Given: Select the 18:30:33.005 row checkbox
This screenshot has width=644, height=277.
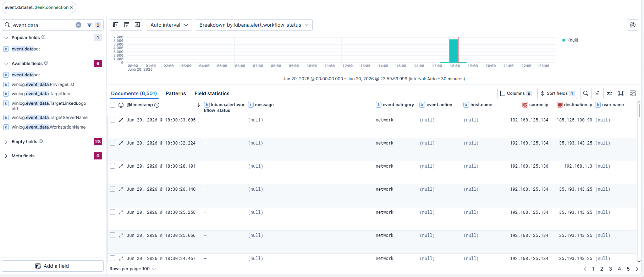Looking at the screenshot, I should tap(112, 120).
